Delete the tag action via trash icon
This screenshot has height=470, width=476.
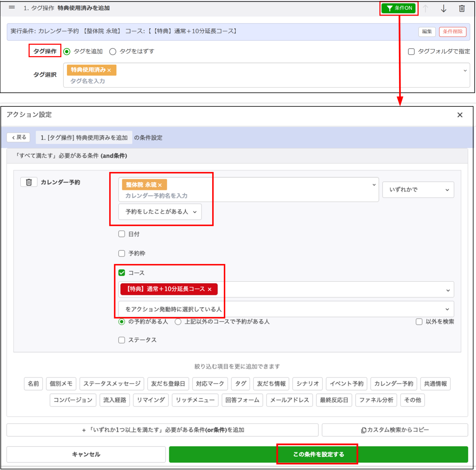[x=462, y=8]
